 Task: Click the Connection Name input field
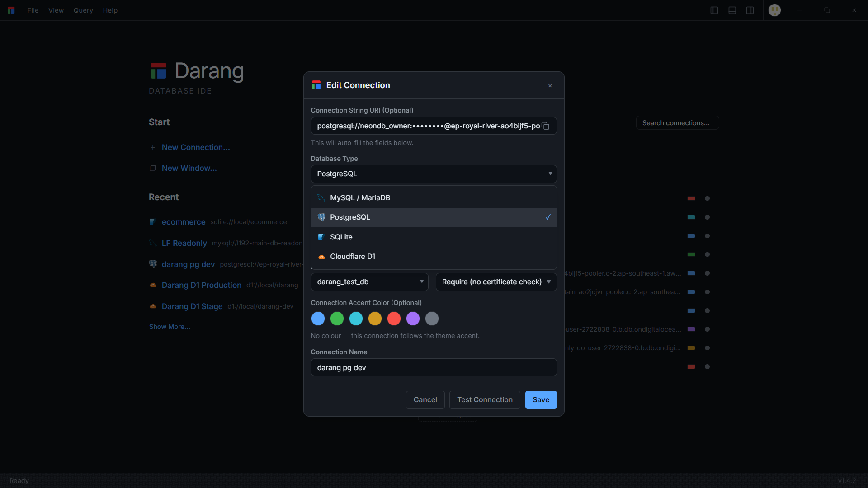[434, 367]
